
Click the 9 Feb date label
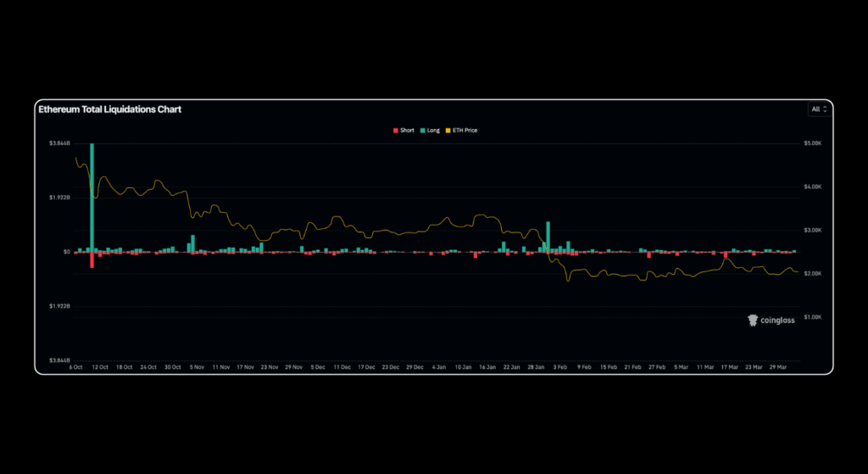coord(585,367)
